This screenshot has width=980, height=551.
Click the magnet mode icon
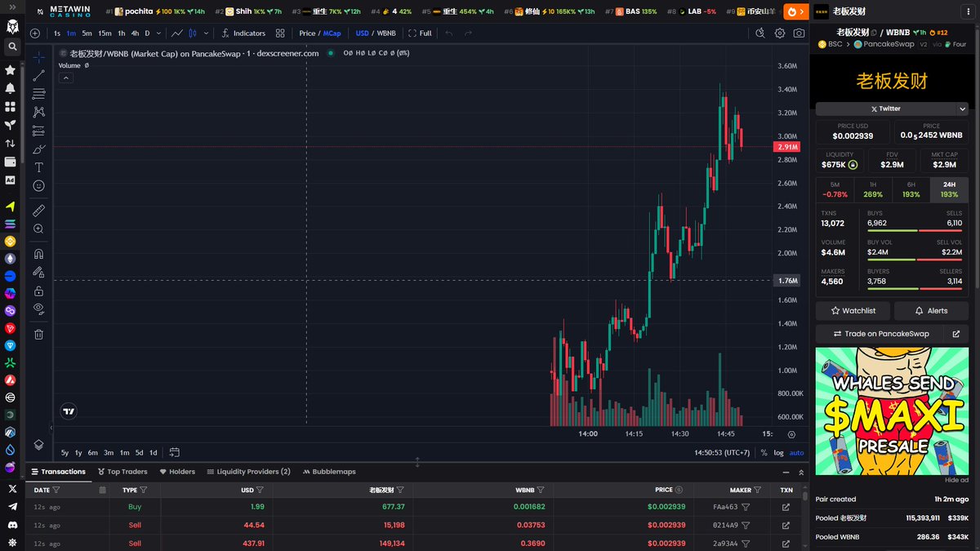pos(38,254)
